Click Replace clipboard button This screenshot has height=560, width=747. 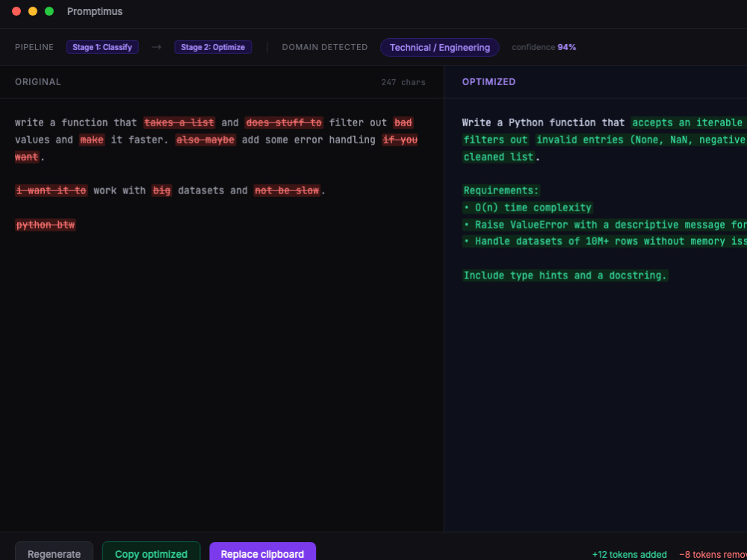[x=262, y=551]
